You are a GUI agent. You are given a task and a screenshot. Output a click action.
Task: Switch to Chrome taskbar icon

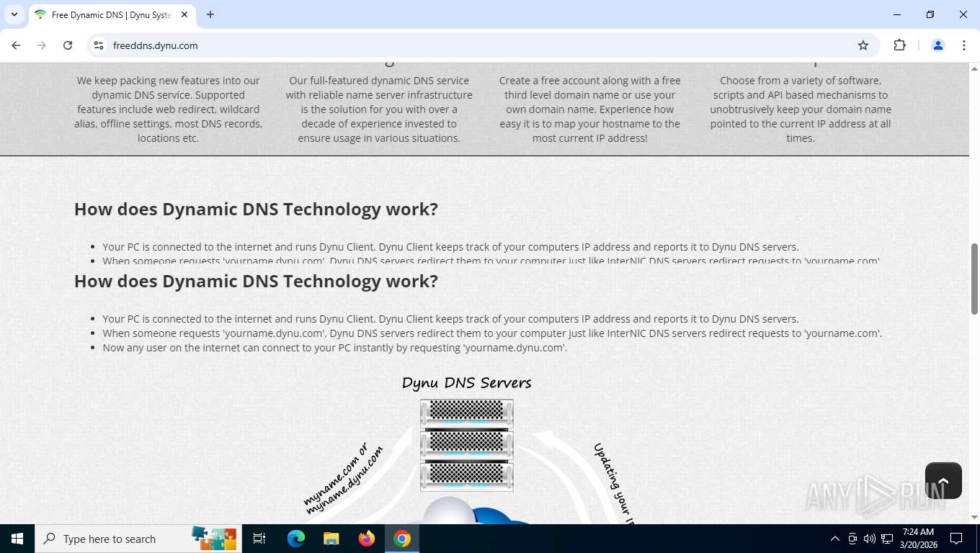[x=402, y=539]
